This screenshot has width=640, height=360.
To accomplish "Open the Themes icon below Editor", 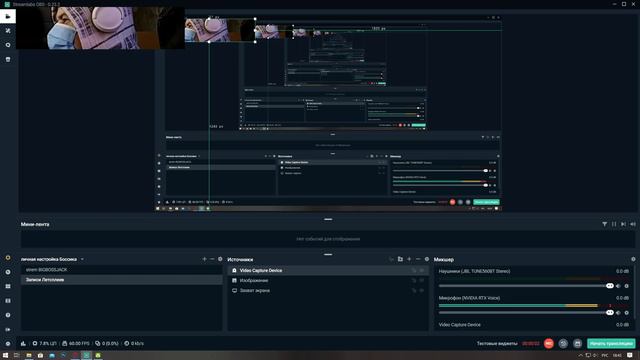I will [8, 31].
